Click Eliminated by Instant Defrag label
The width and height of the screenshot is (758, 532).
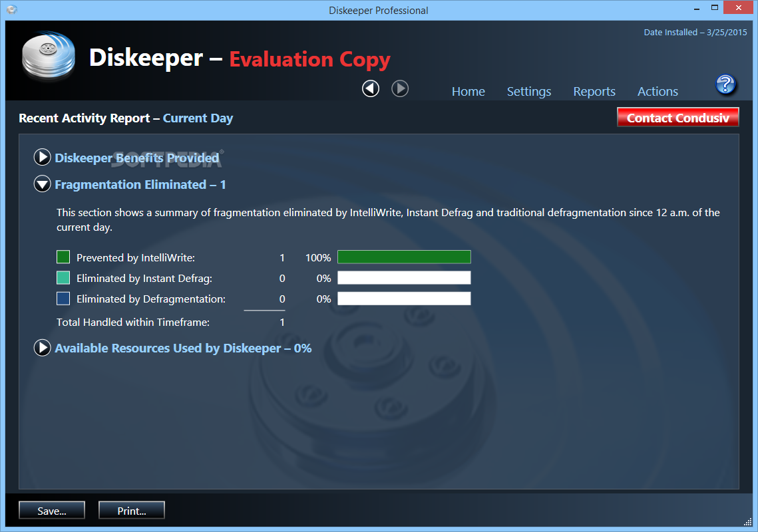pyautogui.click(x=144, y=279)
